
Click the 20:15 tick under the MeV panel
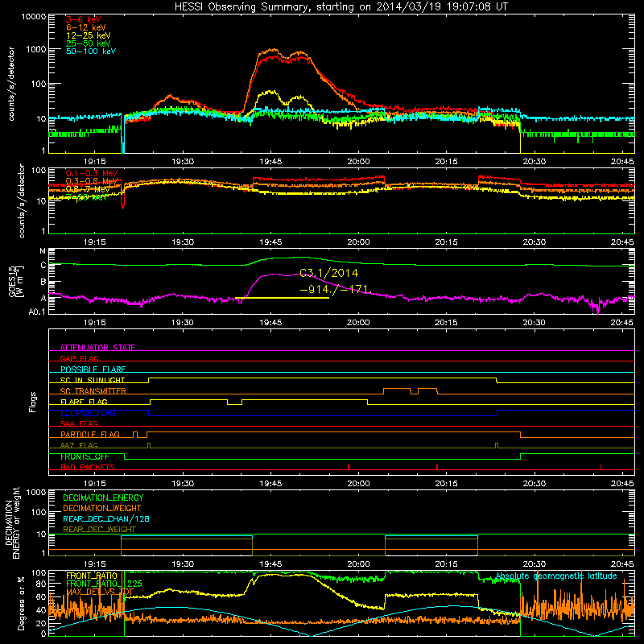446,242
